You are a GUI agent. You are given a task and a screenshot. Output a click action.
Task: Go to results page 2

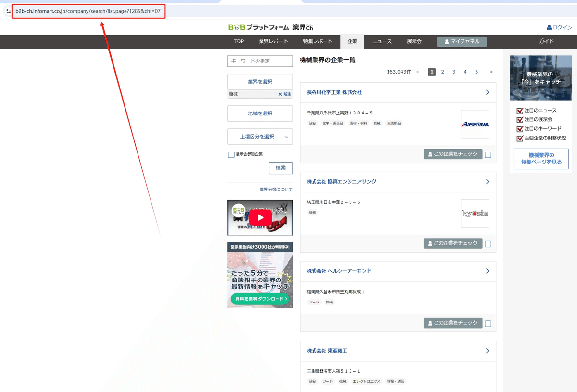point(442,72)
